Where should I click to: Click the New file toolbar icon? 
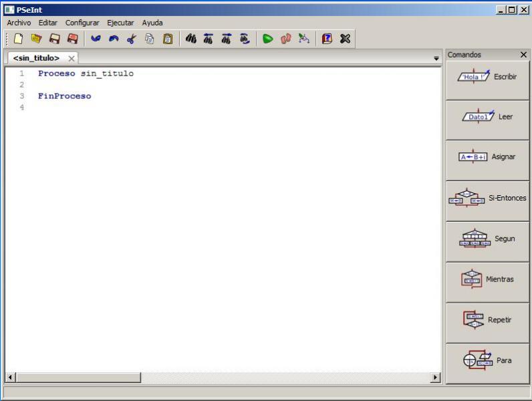tap(18, 39)
